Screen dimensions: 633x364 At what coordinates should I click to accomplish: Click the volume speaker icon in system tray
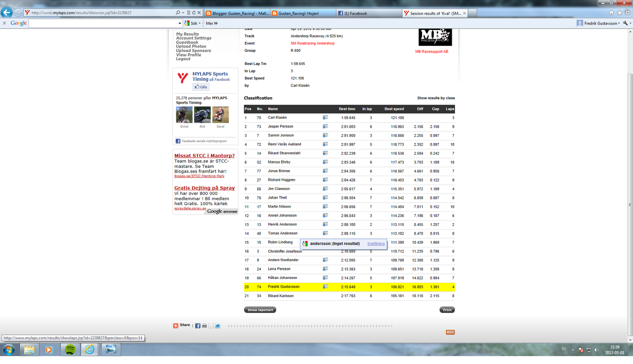597,350
